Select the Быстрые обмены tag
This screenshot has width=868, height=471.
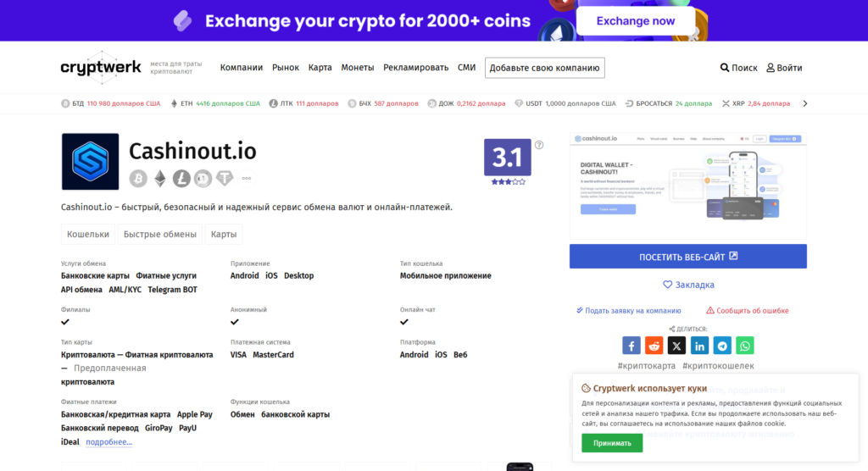point(160,234)
